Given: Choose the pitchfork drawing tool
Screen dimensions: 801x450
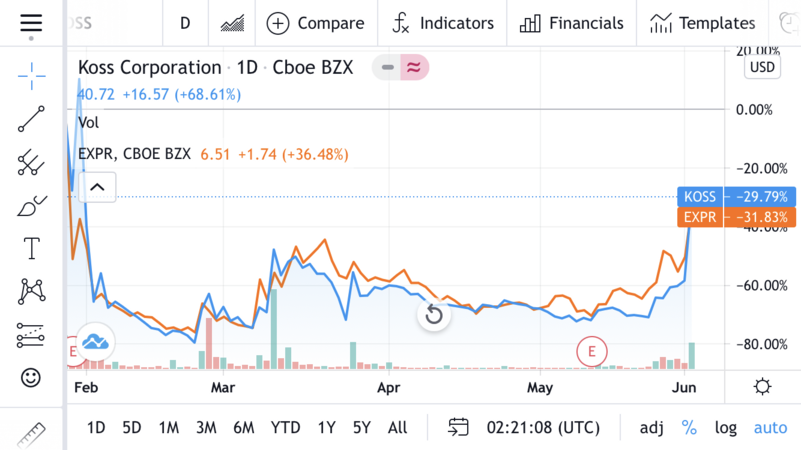Looking at the screenshot, I should point(31,162).
